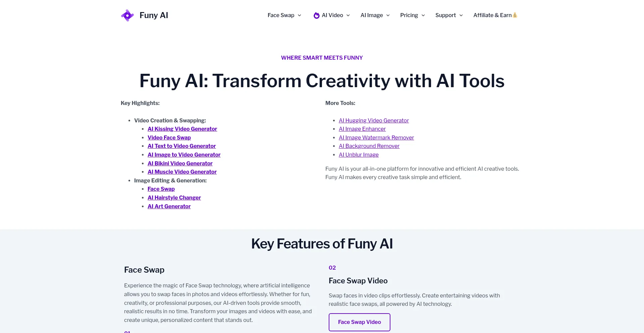The height and width of the screenshot is (333, 644).
Task: Open the AI Hugging Video Generator link
Action: (x=374, y=120)
